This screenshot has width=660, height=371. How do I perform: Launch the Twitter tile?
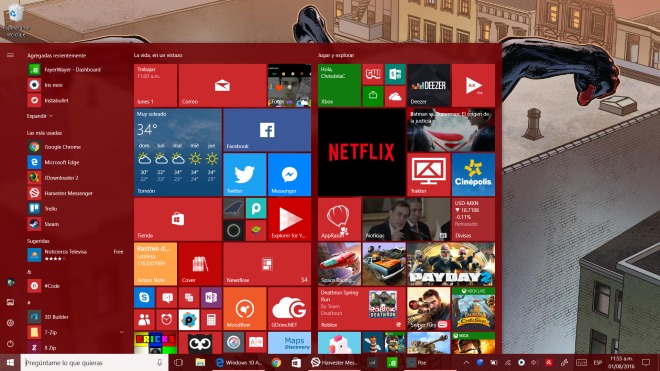point(245,174)
